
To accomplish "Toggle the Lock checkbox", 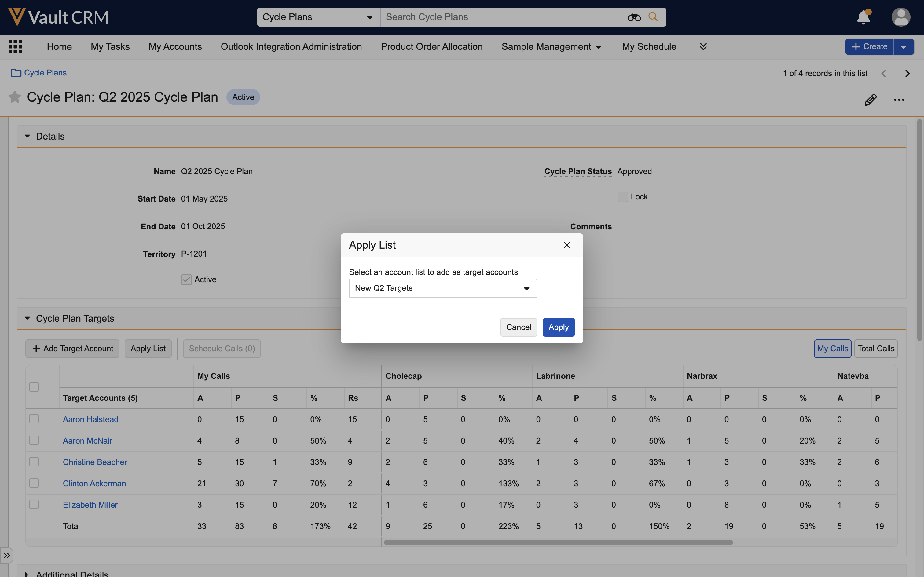I will point(622,197).
